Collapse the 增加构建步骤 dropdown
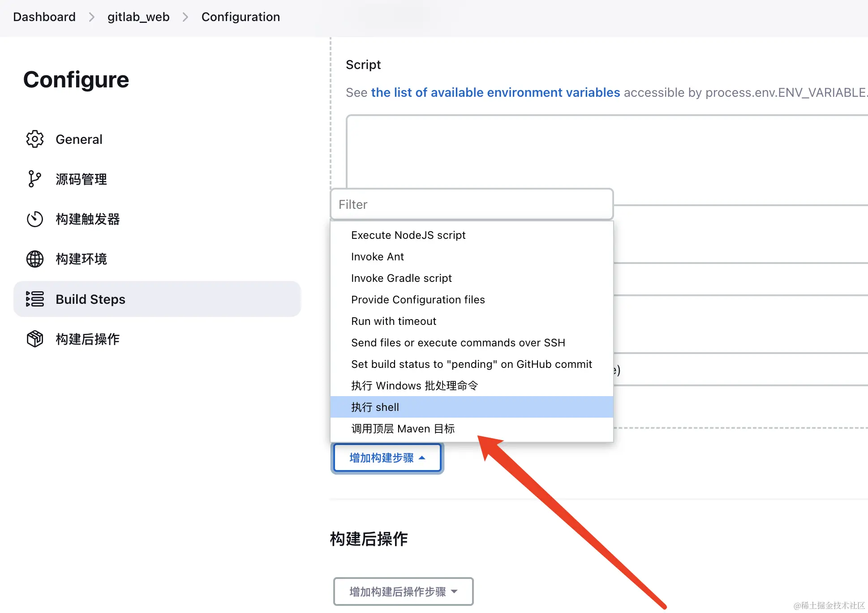The image size is (868, 613). click(387, 458)
